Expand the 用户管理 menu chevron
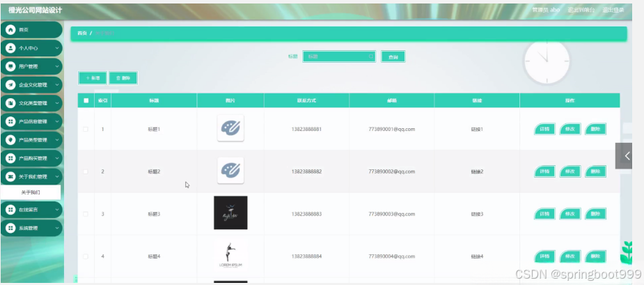 [x=56, y=66]
